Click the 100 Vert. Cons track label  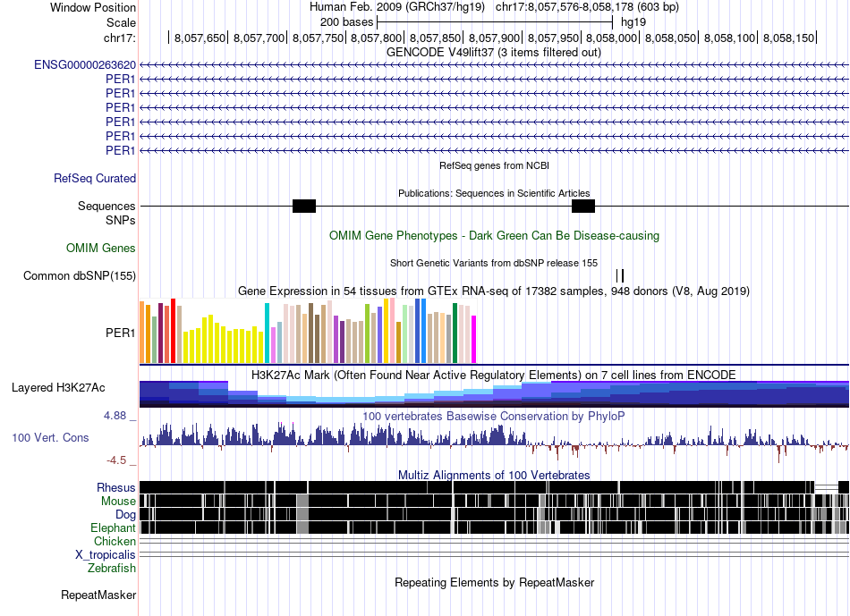coord(50,438)
